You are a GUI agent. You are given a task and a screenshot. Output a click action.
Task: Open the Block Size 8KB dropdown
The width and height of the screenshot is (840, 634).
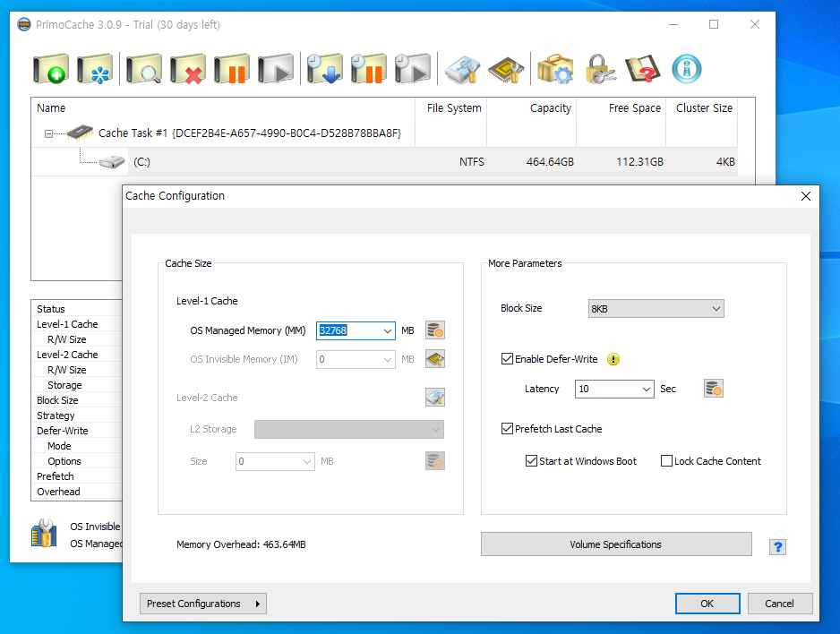click(716, 309)
